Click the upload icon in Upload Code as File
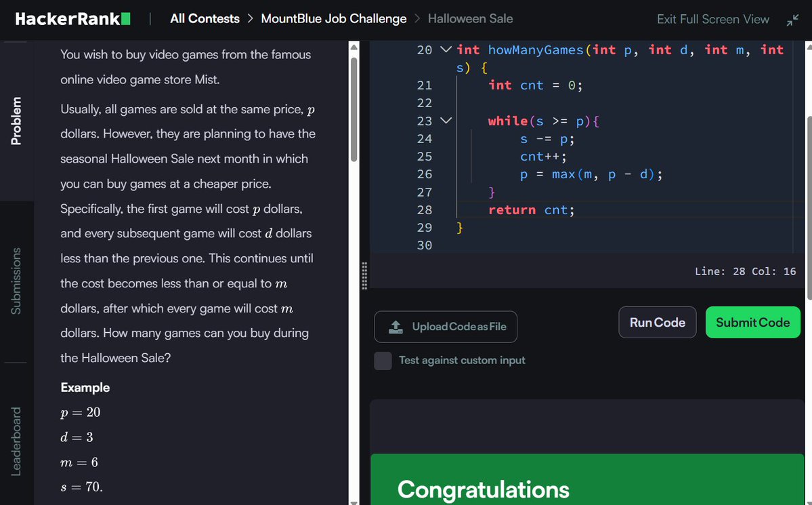Screen dimensions: 812x505 396,327
